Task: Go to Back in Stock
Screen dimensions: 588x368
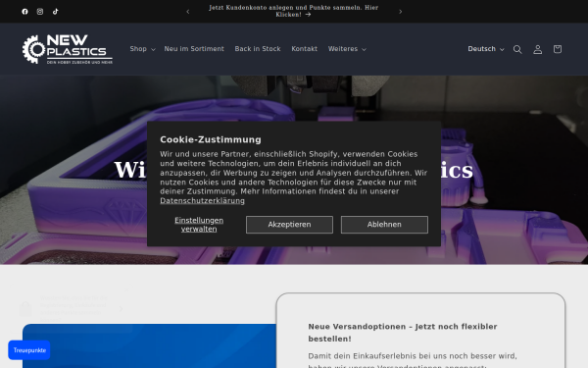Action: coord(258,49)
